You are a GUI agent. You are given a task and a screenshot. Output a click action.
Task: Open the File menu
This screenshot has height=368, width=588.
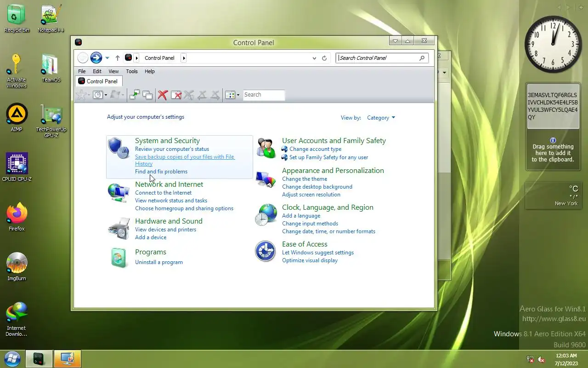coord(82,71)
